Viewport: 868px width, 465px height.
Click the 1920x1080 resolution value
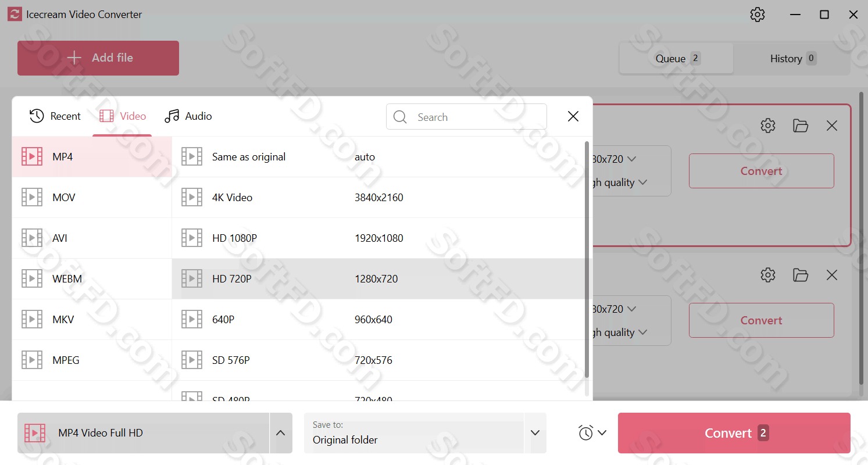(x=379, y=238)
